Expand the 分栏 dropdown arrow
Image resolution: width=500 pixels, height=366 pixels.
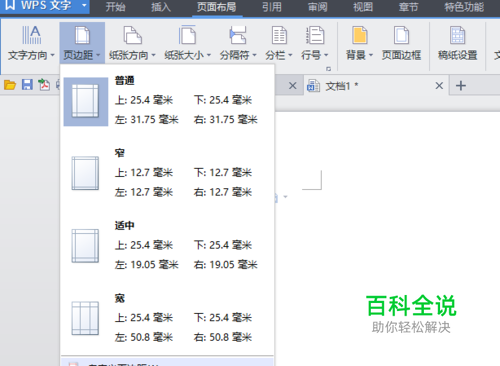(x=290, y=55)
